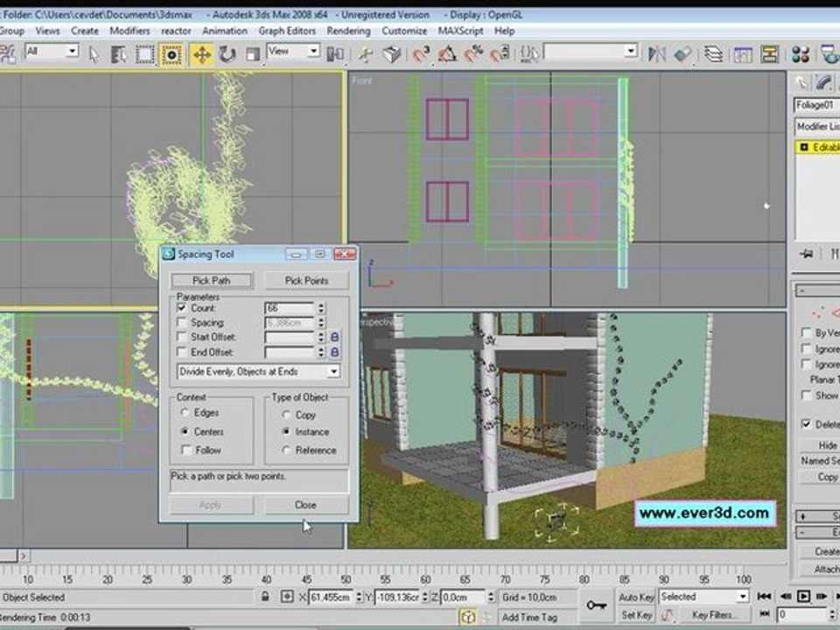This screenshot has width=840, height=630.
Task: Open the Modifiers menu
Action: [129, 31]
